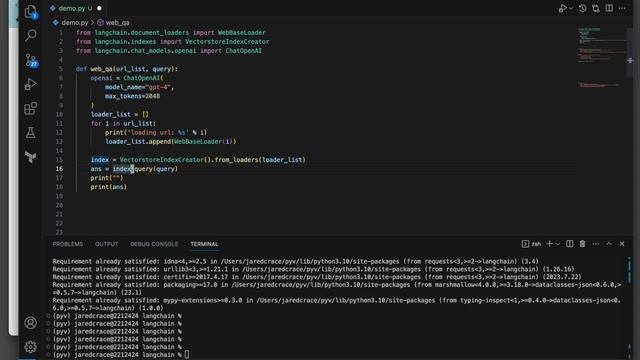Click line number 5 in gutter
Viewport: 640px width, 360px height.
pyautogui.click(x=61, y=69)
